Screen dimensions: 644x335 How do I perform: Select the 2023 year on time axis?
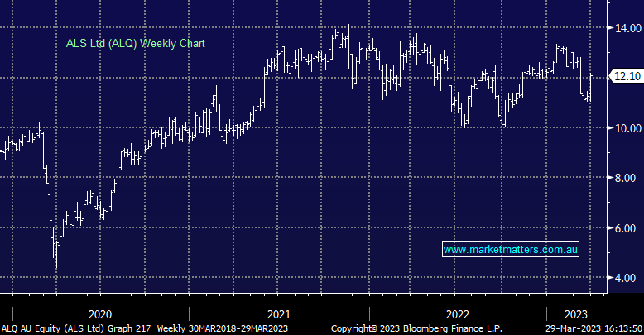point(576,314)
